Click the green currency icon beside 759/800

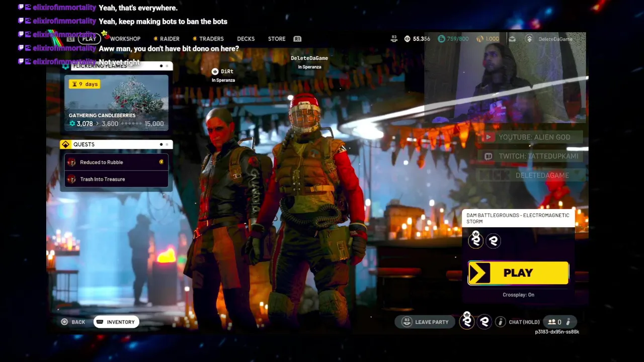point(441,39)
